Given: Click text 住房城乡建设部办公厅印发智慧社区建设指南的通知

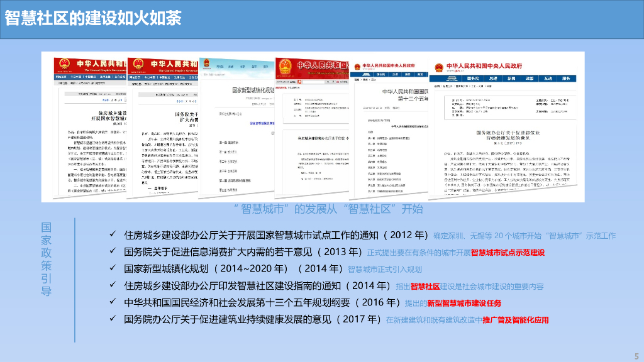Looking at the screenshot, I should (x=233, y=286).
